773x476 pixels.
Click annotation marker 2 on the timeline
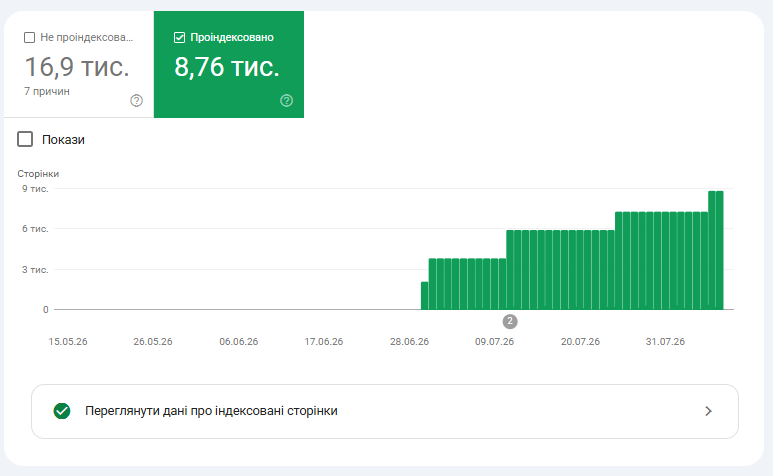tap(510, 321)
